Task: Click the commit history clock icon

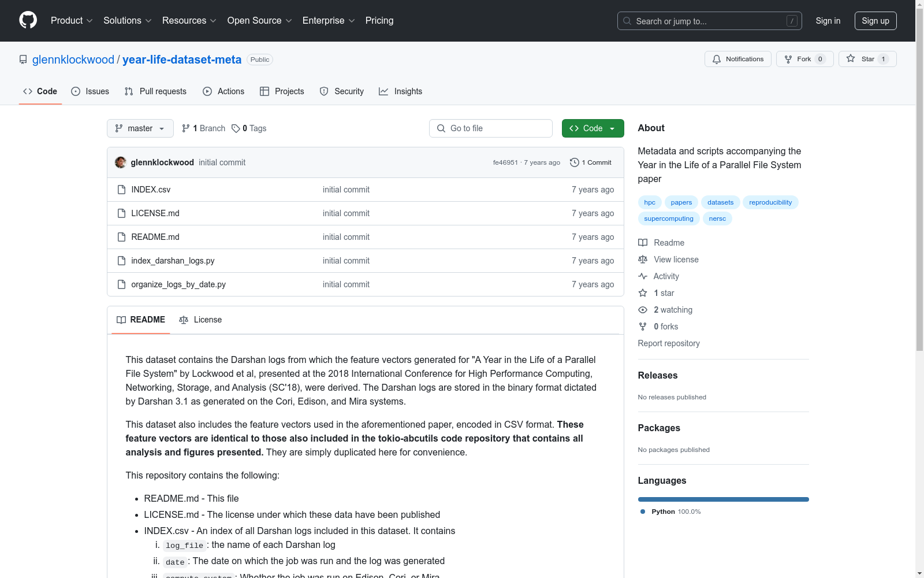Action: pyautogui.click(x=574, y=162)
